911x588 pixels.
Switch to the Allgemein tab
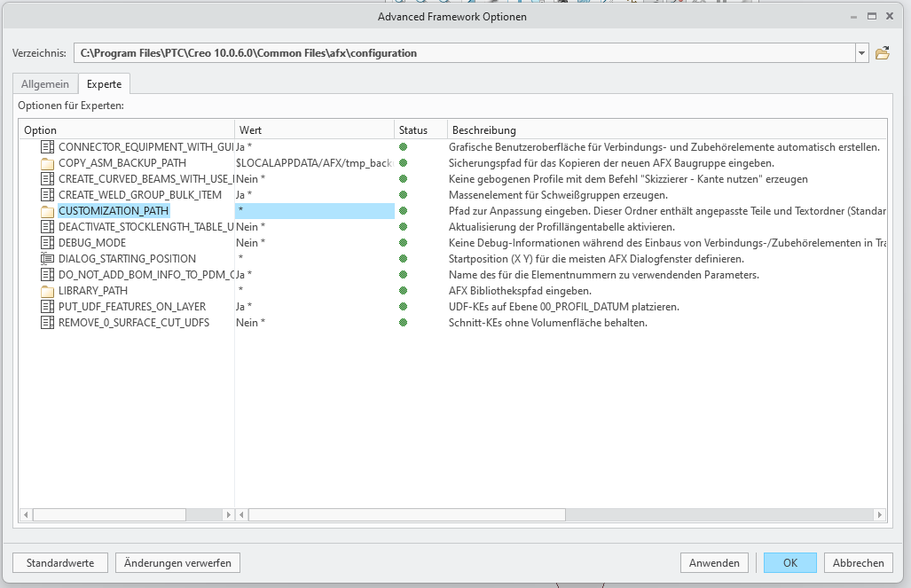tap(44, 83)
